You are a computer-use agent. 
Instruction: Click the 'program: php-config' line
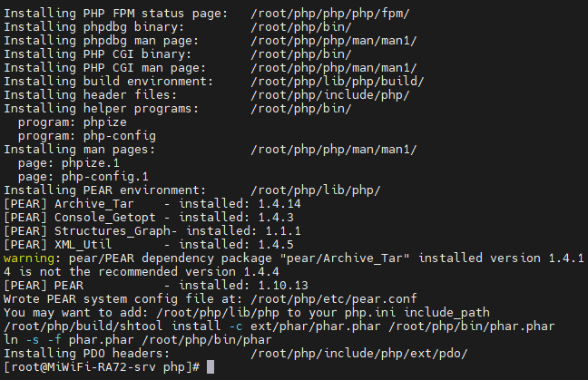[x=87, y=136]
